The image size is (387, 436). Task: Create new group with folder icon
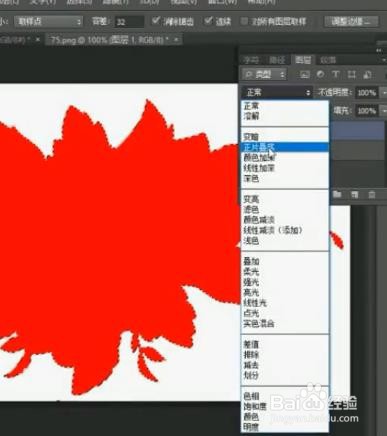point(337,194)
